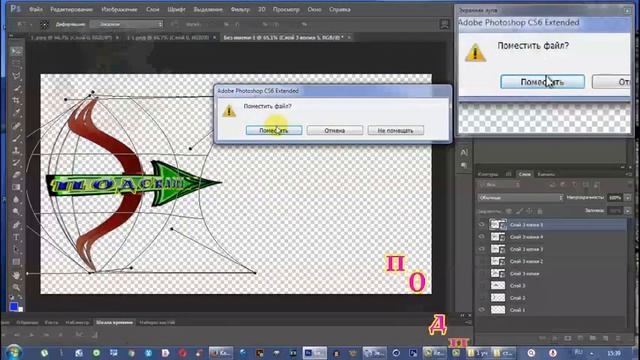Select the Pen tool

pos(16,225)
